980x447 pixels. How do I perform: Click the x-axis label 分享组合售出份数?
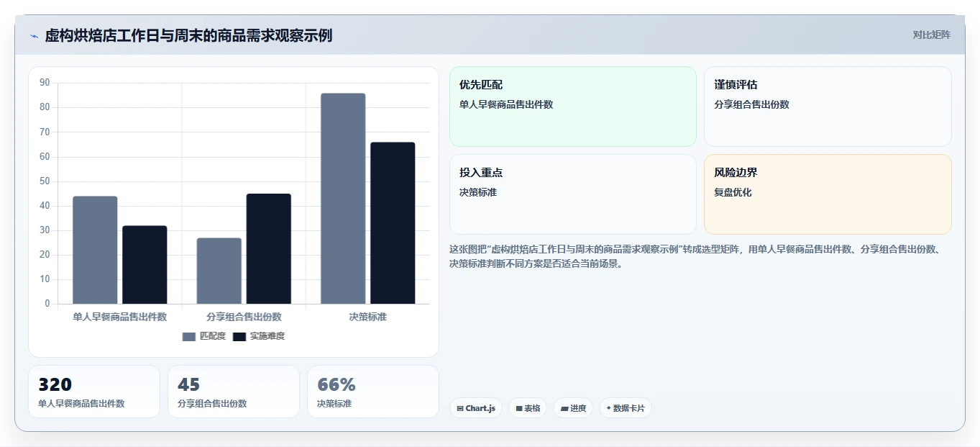click(244, 317)
